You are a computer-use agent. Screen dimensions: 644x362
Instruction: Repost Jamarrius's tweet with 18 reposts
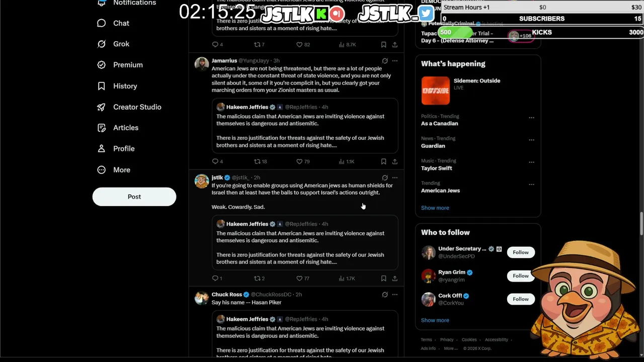[260, 161]
